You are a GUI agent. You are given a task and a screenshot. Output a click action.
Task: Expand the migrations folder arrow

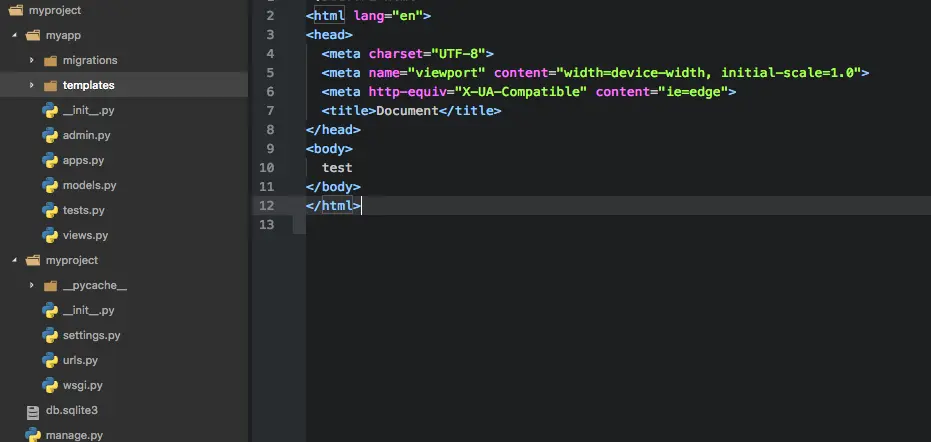[x=31, y=61]
